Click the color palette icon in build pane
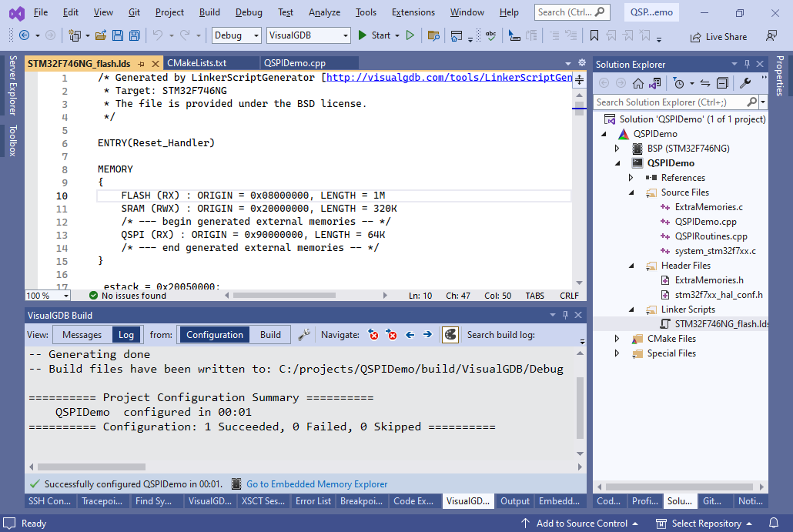The image size is (793, 532). point(450,335)
